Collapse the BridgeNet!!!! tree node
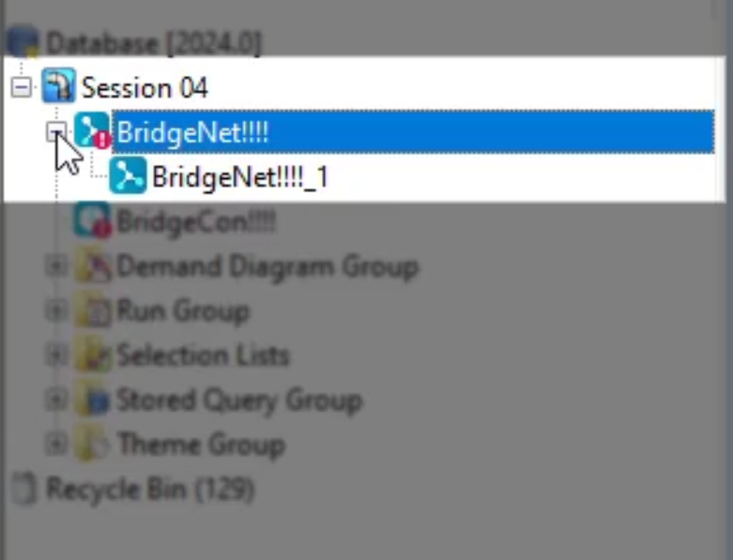 (x=56, y=131)
